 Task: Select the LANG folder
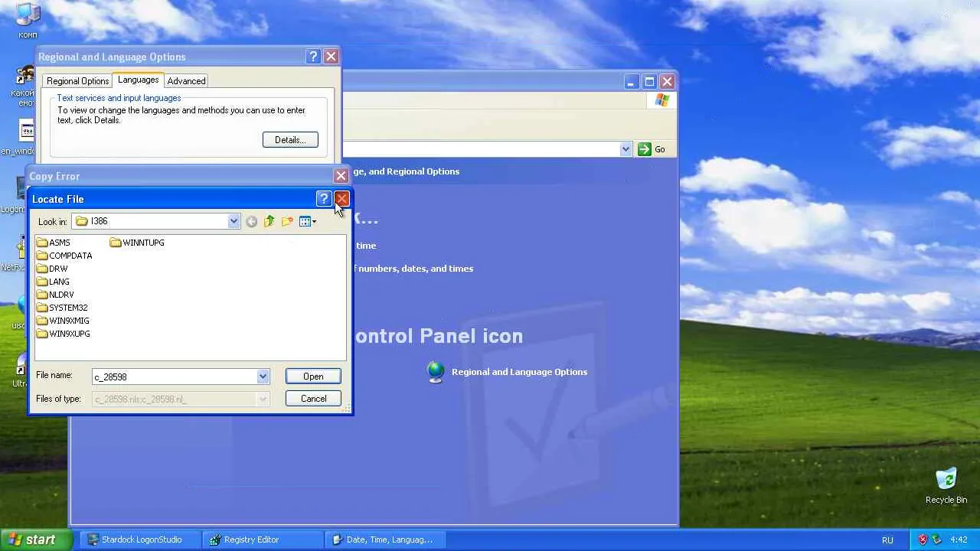tap(53, 282)
